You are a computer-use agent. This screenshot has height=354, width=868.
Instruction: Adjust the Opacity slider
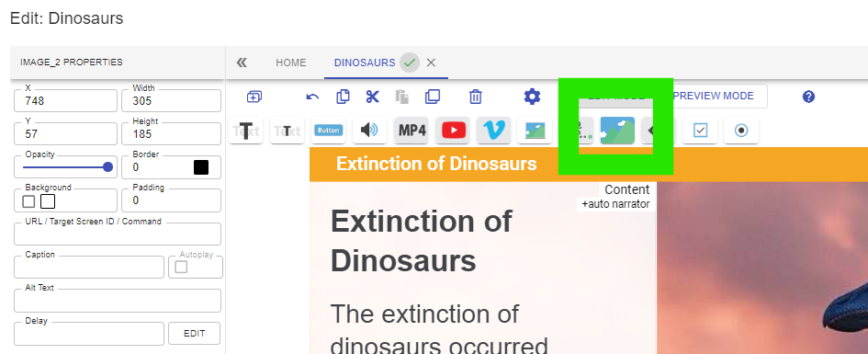[x=66, y=167]
